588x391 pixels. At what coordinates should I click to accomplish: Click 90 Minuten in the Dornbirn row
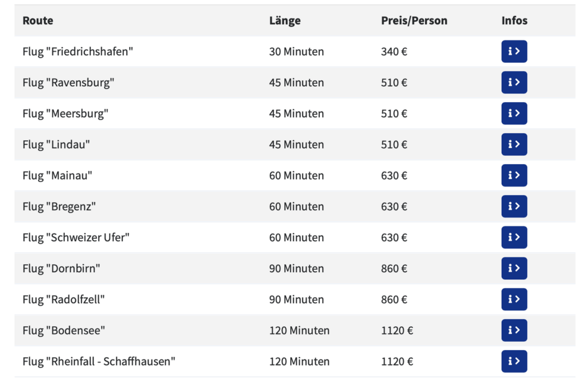click(x=296, y=269)
